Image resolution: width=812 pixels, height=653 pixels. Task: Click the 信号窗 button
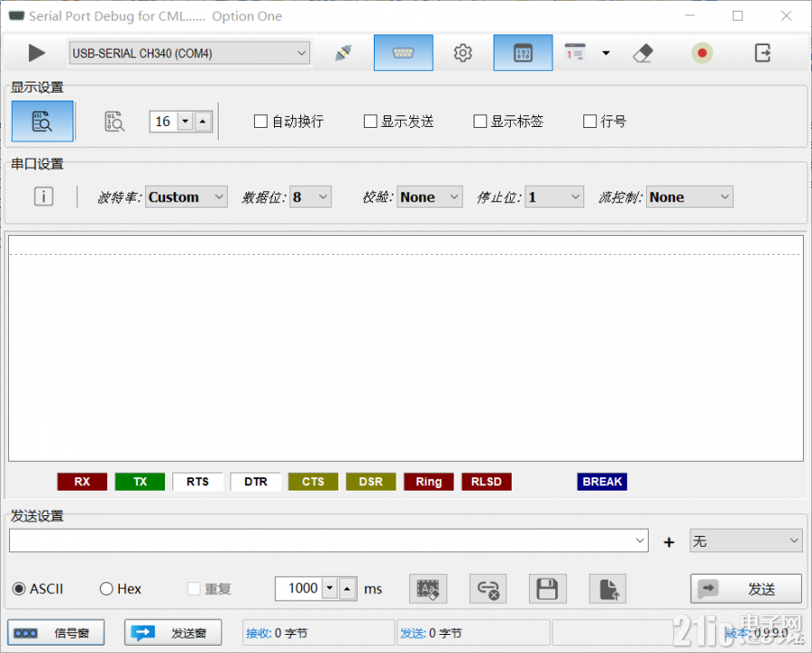56,633
